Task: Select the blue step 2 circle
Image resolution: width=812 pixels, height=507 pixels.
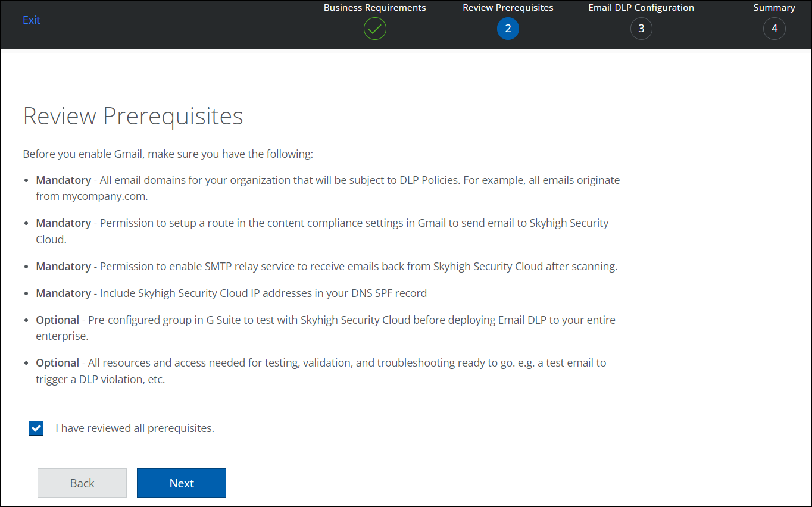Action: (x=508, y=29)
